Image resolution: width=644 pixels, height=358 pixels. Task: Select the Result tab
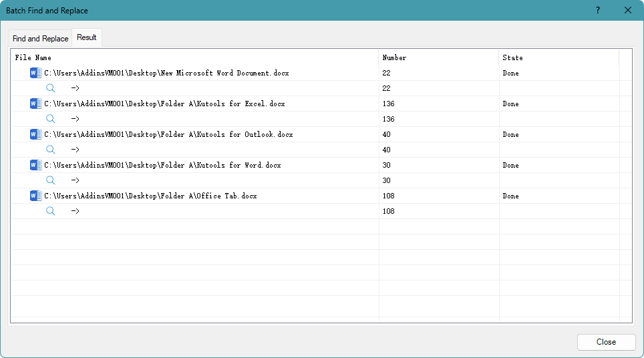87,37
